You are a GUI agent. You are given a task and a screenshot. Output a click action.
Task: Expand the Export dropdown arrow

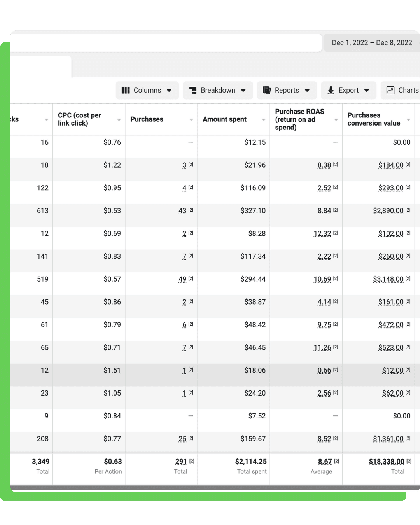tap(367, 91)
